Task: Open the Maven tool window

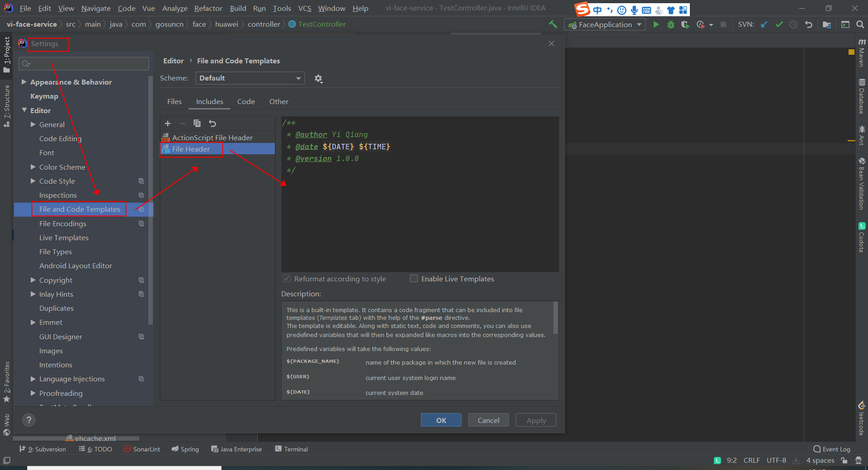Action: pyautogui.click(x=862, y=52)
